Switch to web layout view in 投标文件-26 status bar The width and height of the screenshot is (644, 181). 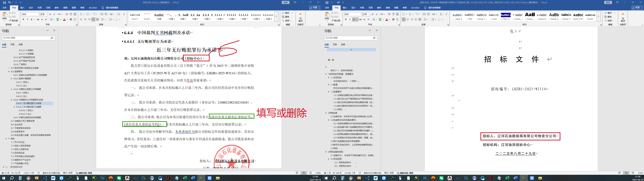pyautogui.click(x=310, y=173)
